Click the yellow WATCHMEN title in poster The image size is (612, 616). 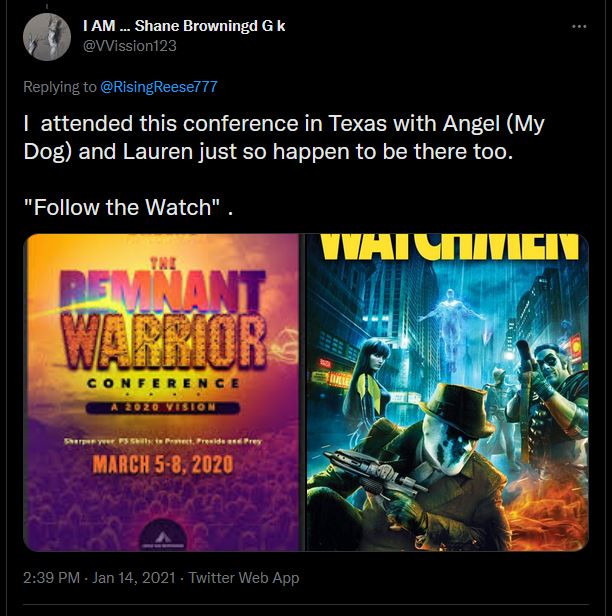point(449,247)
